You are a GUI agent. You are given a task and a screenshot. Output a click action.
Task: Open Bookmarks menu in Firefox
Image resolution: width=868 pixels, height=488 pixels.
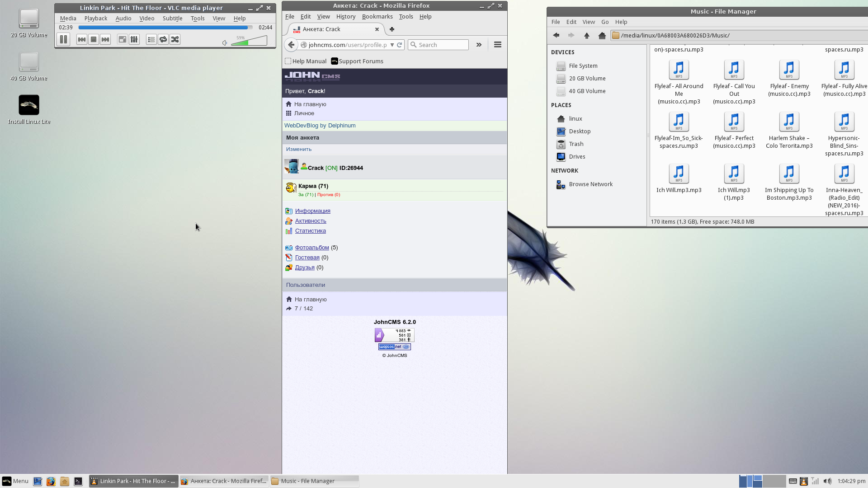pyautogui.click(x=377, y=17)
